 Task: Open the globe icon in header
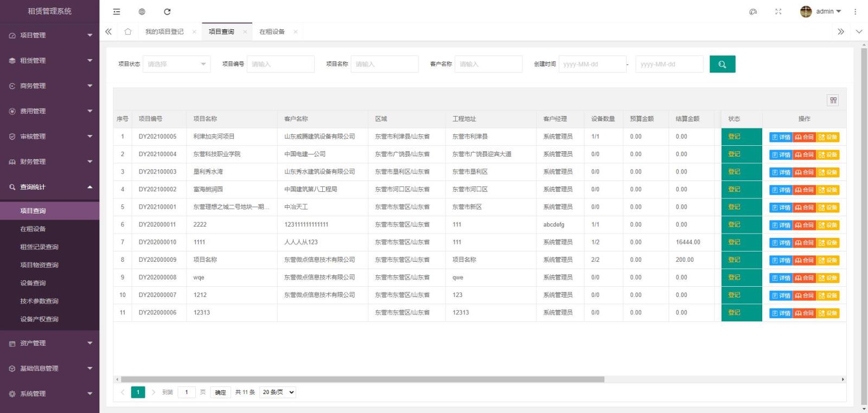(142, 11)
